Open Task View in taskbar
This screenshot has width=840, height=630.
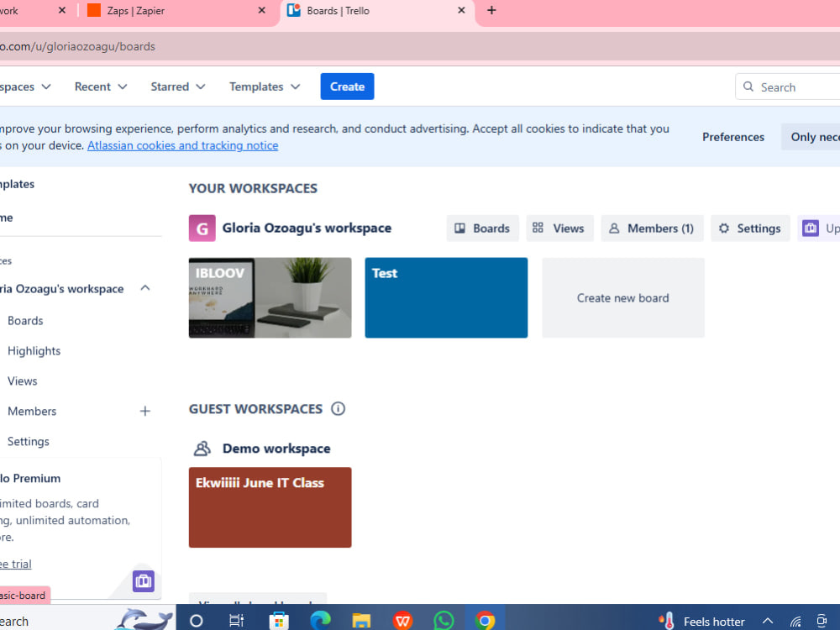point(236,621)
